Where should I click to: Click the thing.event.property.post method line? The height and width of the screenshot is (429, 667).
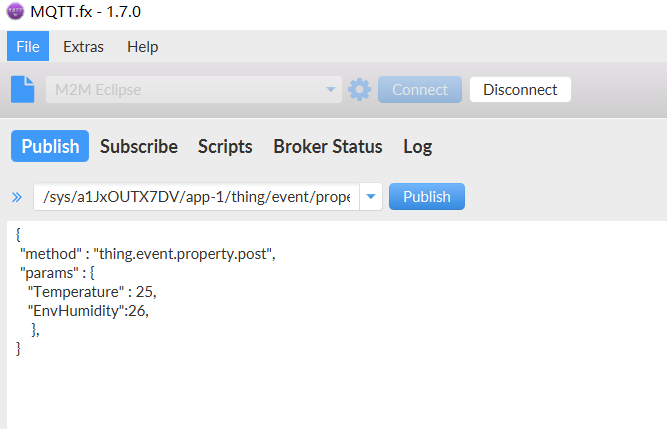click(147, 253)
